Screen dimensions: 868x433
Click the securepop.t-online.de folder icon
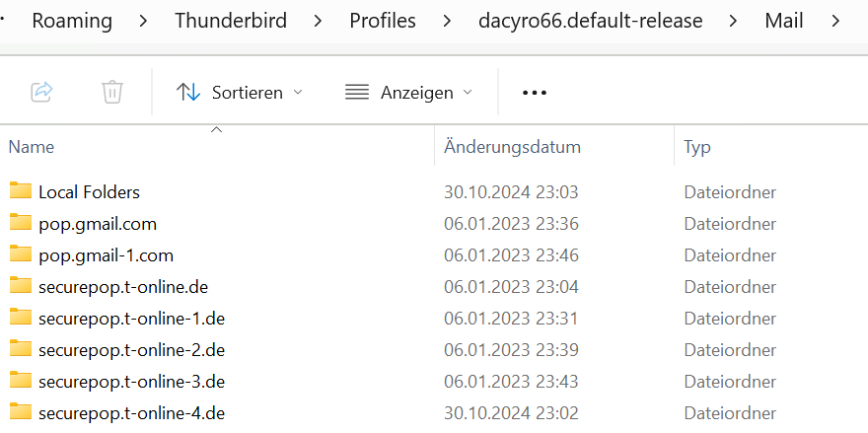[x=21, y=286]
